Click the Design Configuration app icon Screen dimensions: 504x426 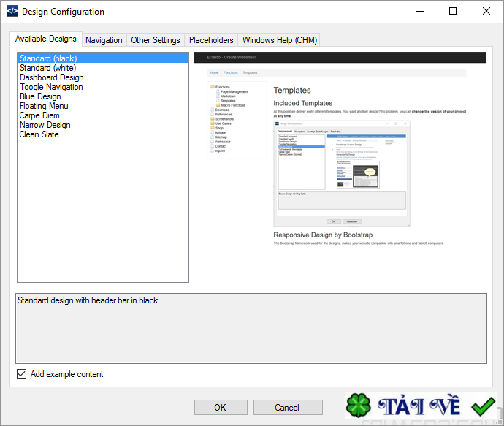12,11
